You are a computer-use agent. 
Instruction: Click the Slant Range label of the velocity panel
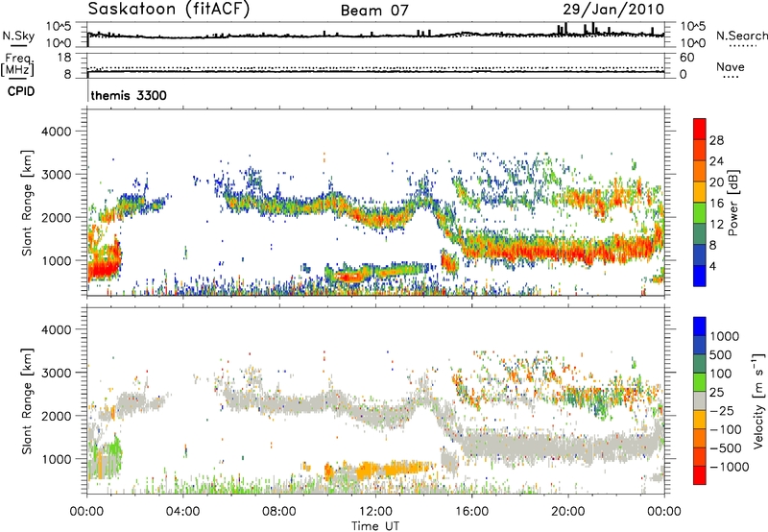[x=27, y=400]
